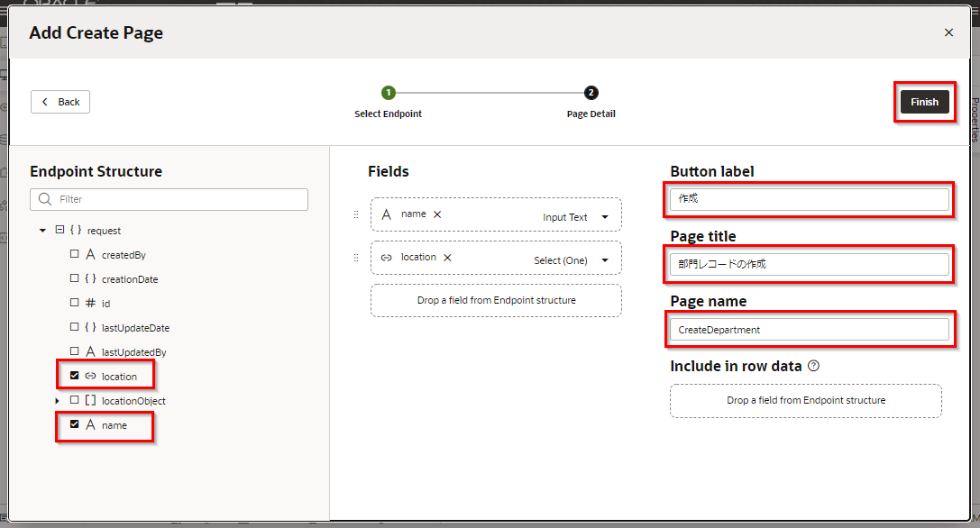Click the help icon beside Include in row data
Image resolution: width=980 pixels, height=528 pixels.
813,366
